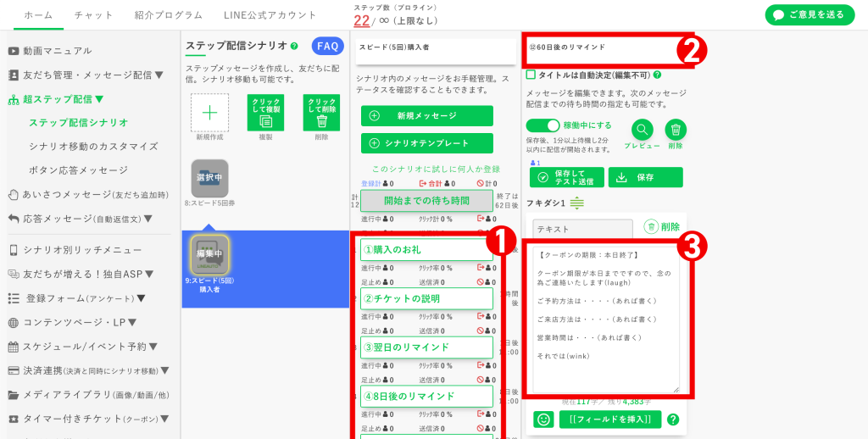The width and height of the screenshot is (868, 439).
Task: Expand 登録フォーム(アンケート) menu
Action: (x=142, y=298)
